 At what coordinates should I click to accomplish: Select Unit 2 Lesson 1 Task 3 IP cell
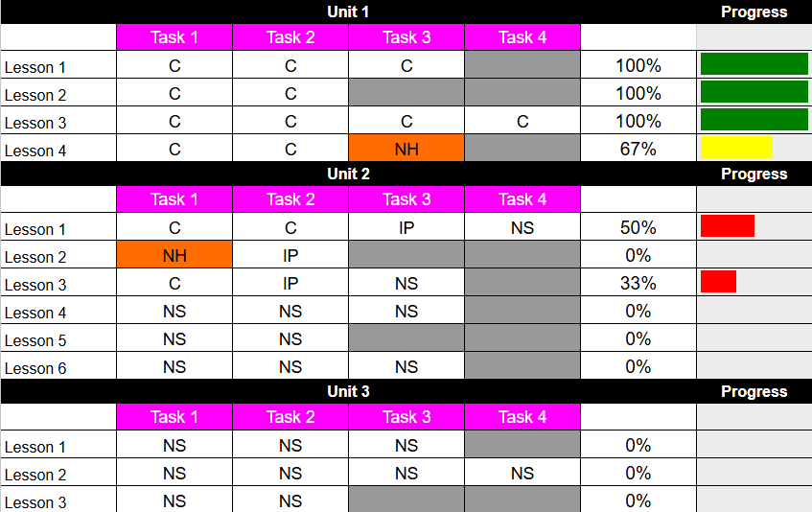click(406, 227)
